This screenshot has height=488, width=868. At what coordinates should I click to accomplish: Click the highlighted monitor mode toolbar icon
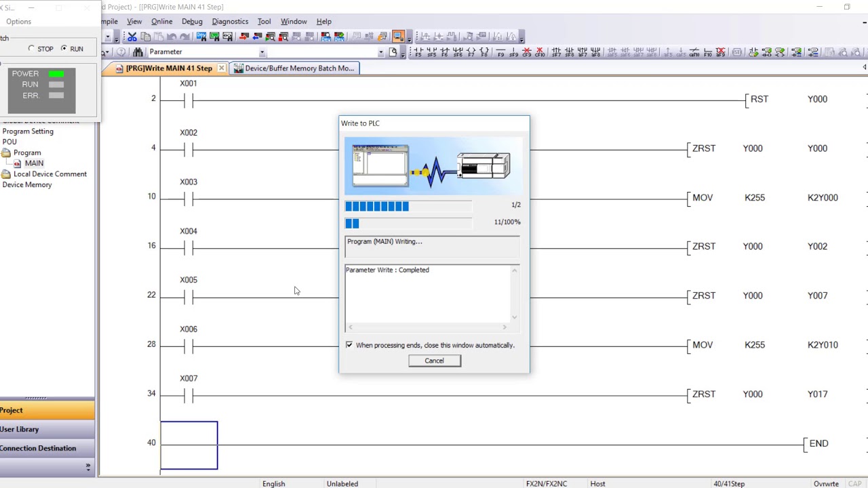point(398,37)
